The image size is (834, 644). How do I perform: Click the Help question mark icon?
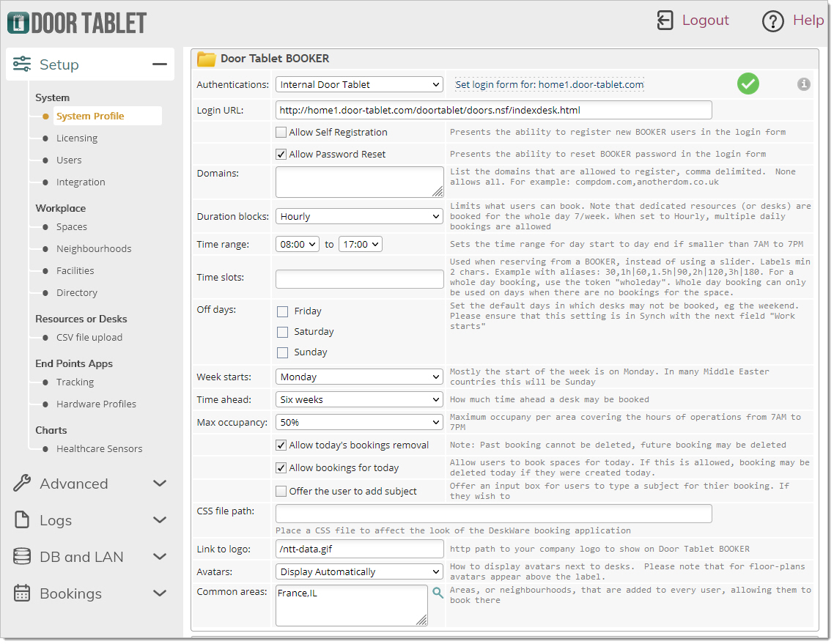click(773, 21)
